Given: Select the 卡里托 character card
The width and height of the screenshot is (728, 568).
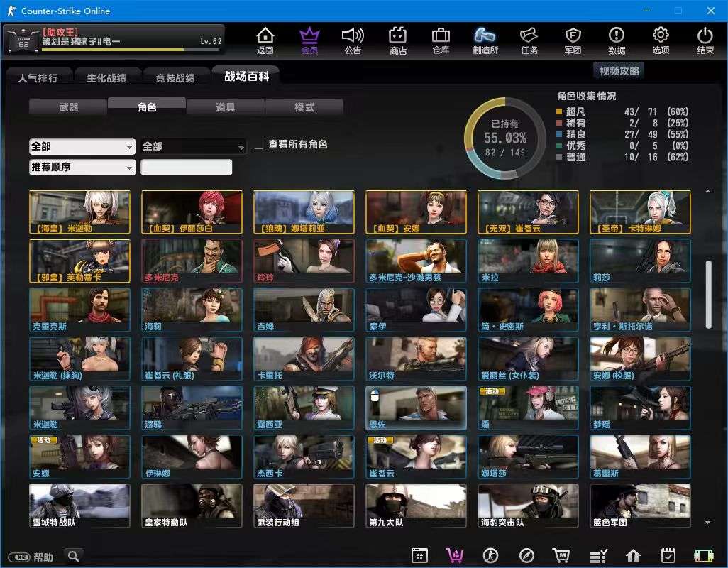Looking at the screenshot, I should click(x=304, y=359).
